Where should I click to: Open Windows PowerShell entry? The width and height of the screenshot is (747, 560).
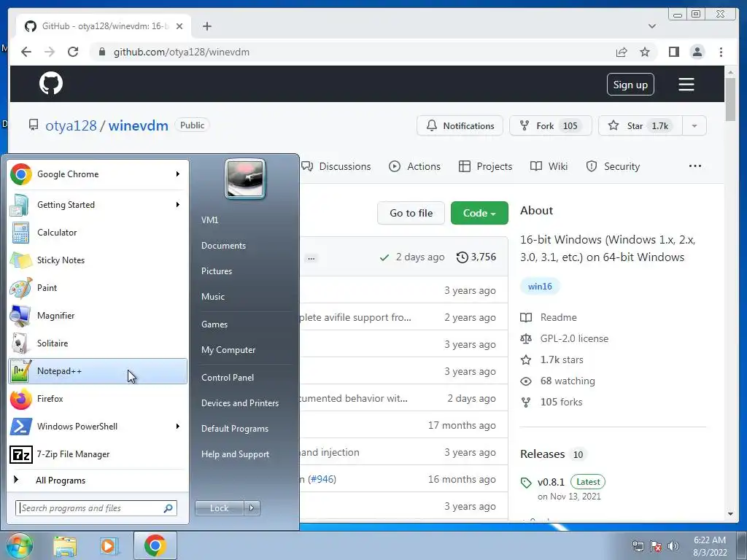98,426
